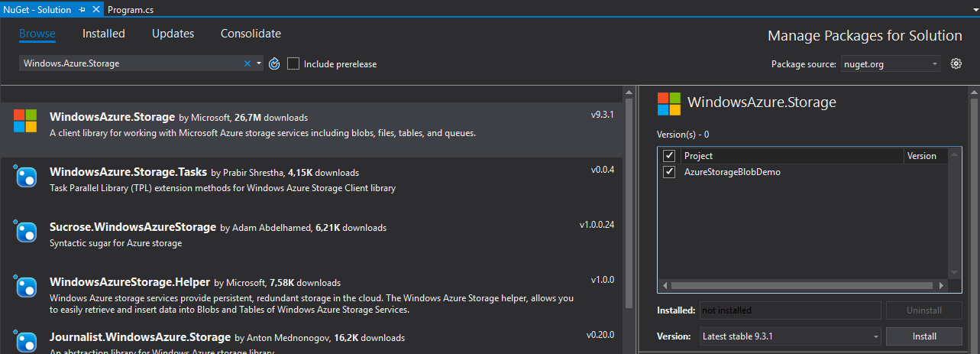
Task: Switch to the Installed tab
Action: tap(104, 34)
